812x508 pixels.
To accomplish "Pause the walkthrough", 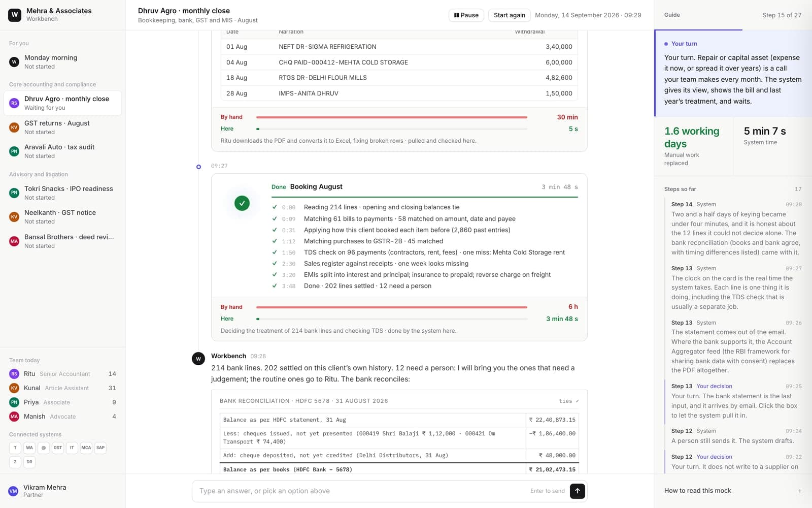I will pyautogui.click(x=466, y=15).
